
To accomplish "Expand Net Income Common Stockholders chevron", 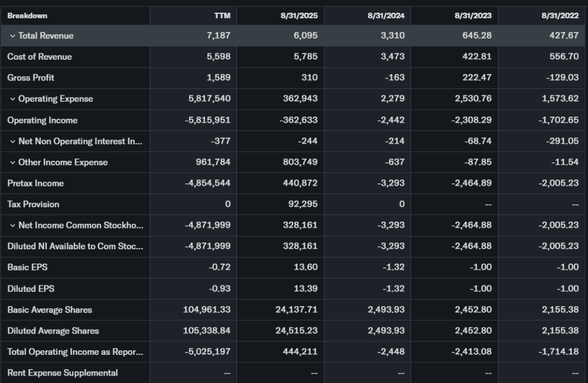I will [13, 226].
